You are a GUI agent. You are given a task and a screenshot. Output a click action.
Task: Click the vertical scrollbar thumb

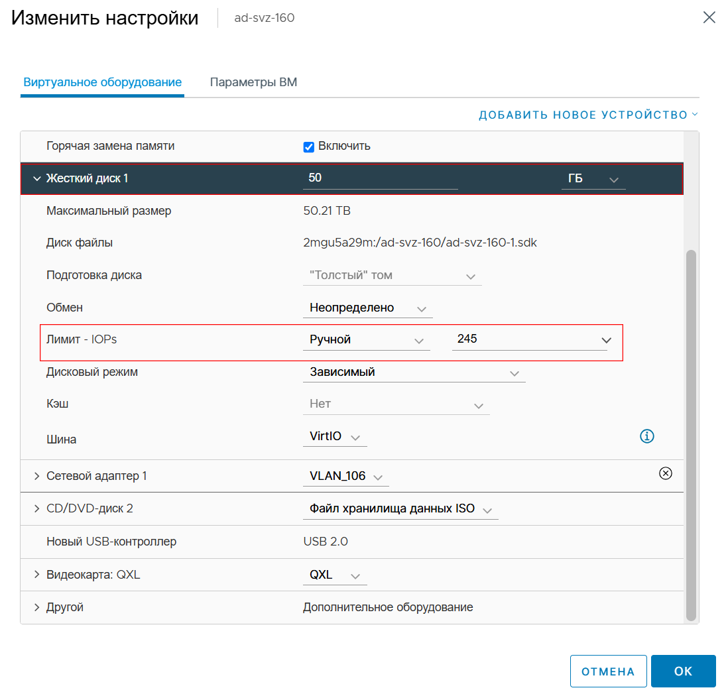click(x=692, y=435)
